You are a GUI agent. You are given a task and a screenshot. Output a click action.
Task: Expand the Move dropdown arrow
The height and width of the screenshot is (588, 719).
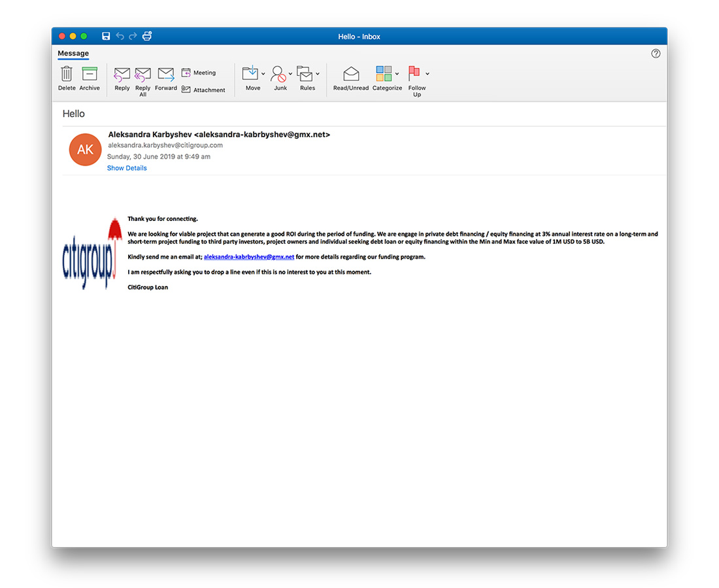coord(263,74)
